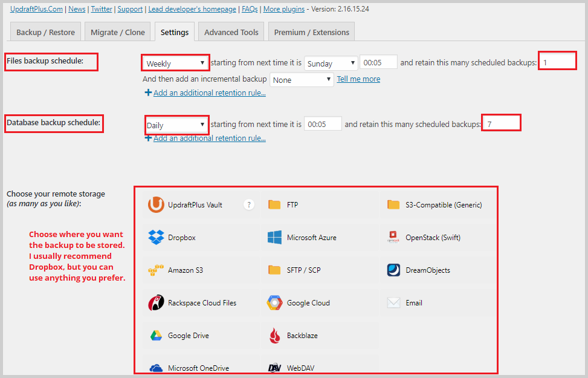
Task: Click the Microsoft Azure storage label
Action: 312,238
